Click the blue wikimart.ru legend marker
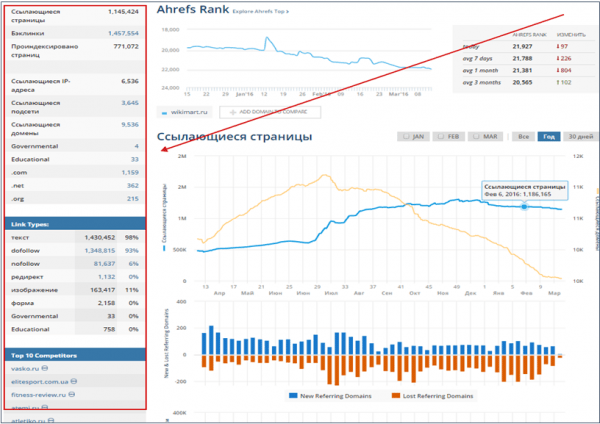The height and width of the screenshot is (424, 600). 165,113
